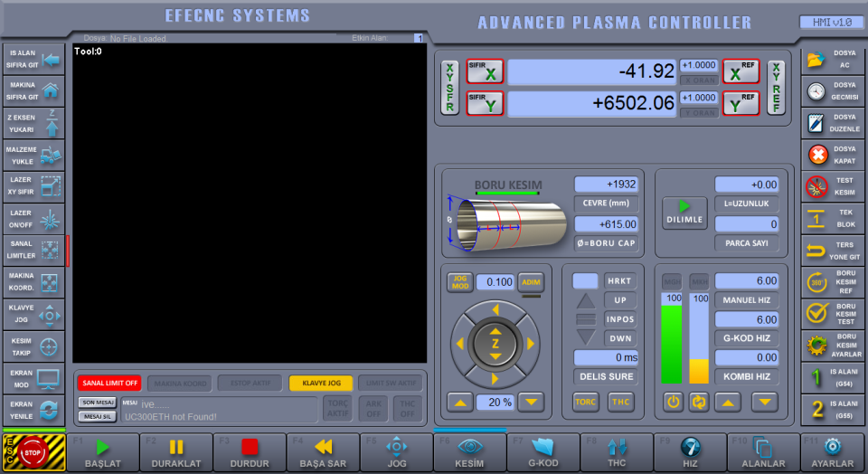Screen dimensions: 868x474
Task: Open MAKINA KOORD. button
Action: (33, 282)
